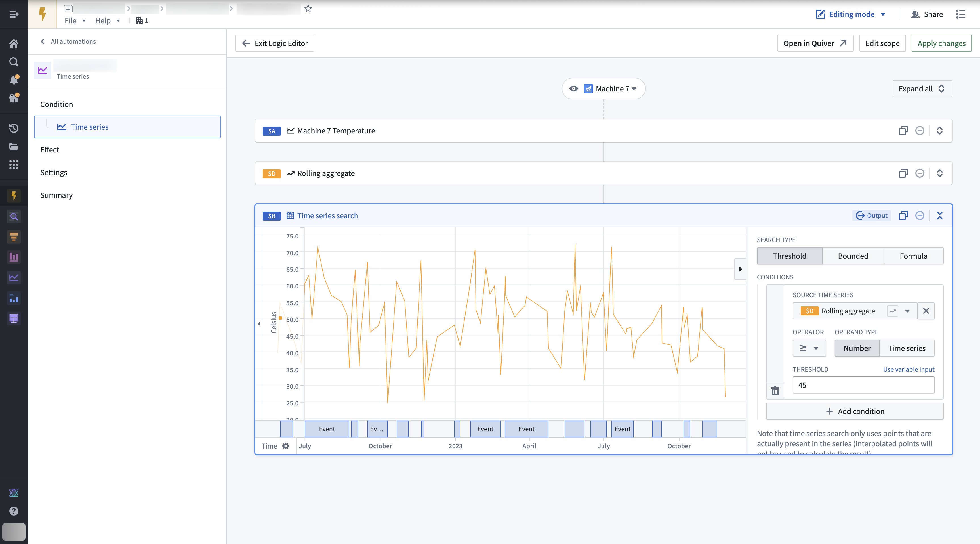980x544 pixels.
Task: Open the help question mark icon
Action: coord(14,511)
